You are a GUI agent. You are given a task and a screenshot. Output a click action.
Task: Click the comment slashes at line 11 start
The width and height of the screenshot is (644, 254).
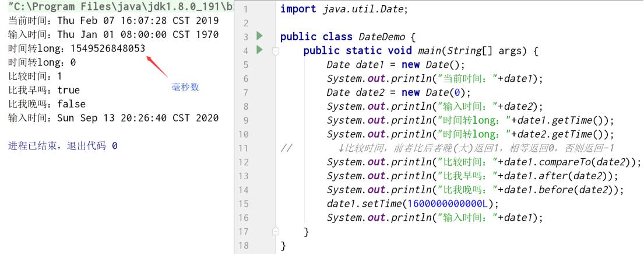tap(283, 148)
